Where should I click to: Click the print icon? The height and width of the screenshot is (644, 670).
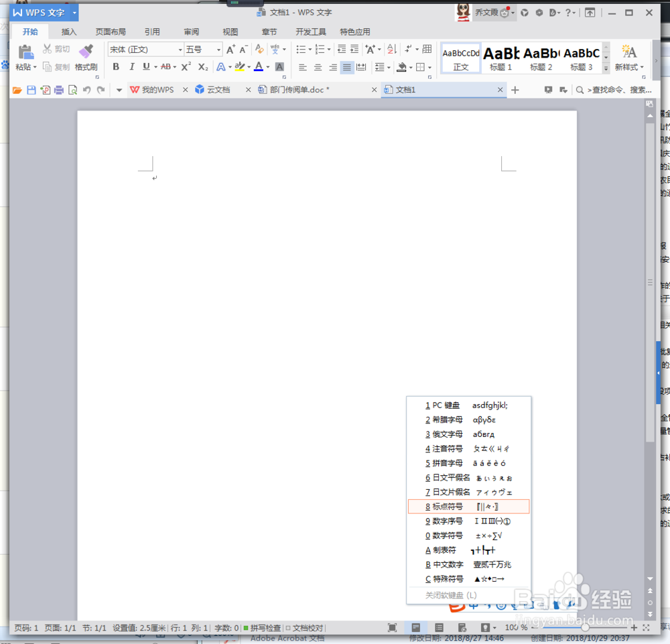pos(59,90)
